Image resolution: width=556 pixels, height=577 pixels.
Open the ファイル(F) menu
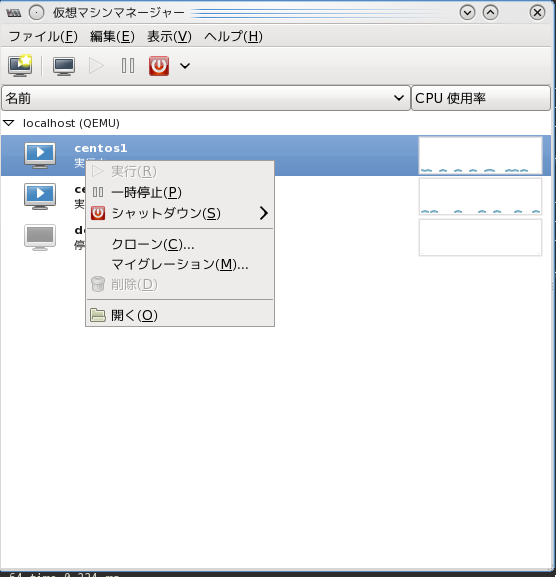tap(43, 36)
